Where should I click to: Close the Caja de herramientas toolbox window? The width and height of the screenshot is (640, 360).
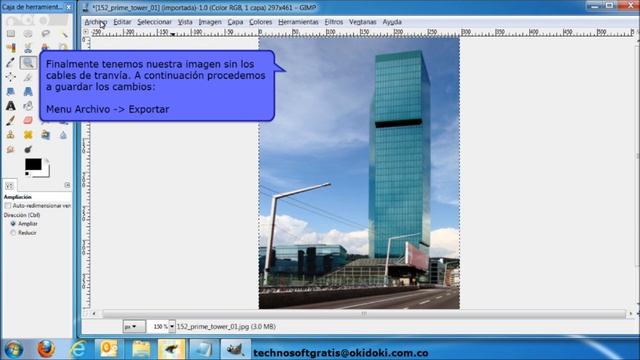click(69, 7)
